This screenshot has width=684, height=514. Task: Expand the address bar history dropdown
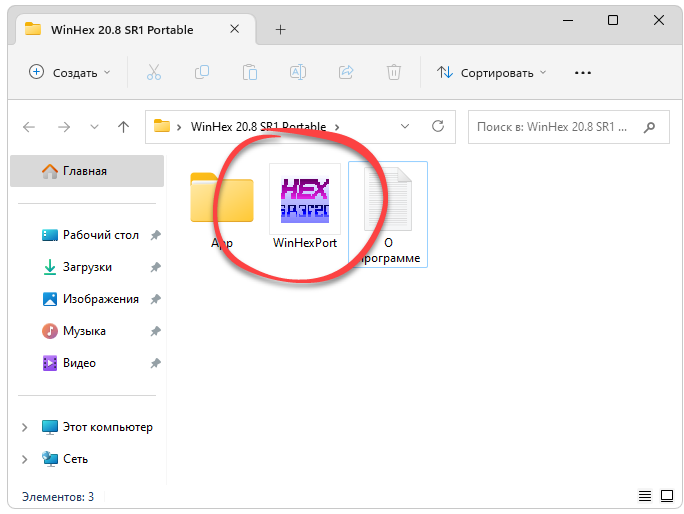[x=405, y=127]
